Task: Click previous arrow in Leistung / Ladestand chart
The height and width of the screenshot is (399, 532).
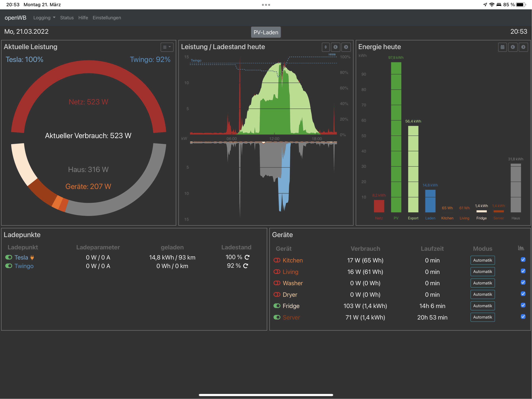Action: click(335, 47)
